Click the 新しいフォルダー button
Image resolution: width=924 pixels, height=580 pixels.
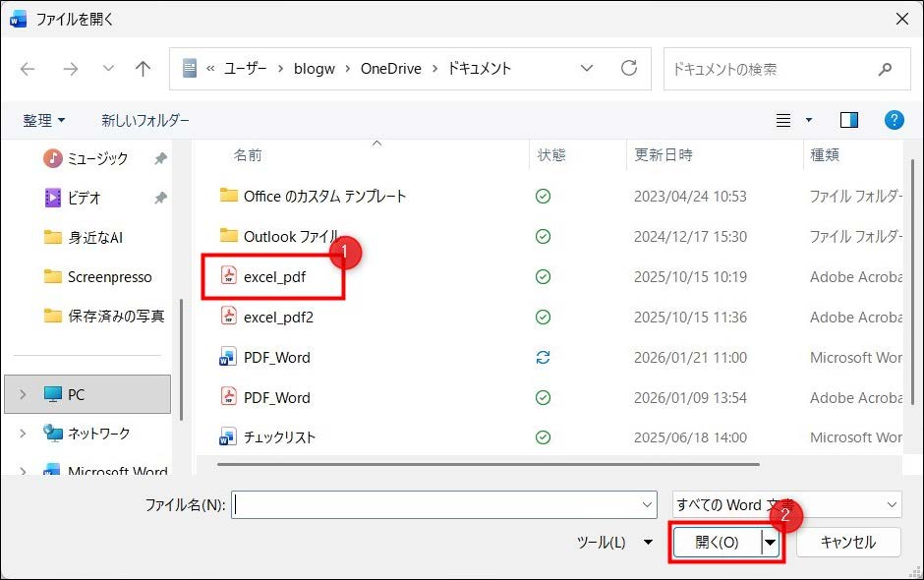145,120
